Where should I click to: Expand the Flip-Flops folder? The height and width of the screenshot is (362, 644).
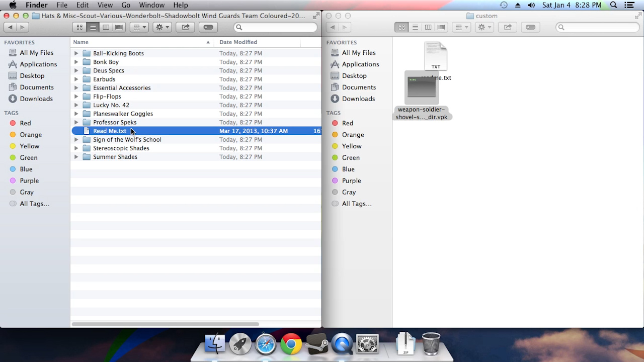76,97
